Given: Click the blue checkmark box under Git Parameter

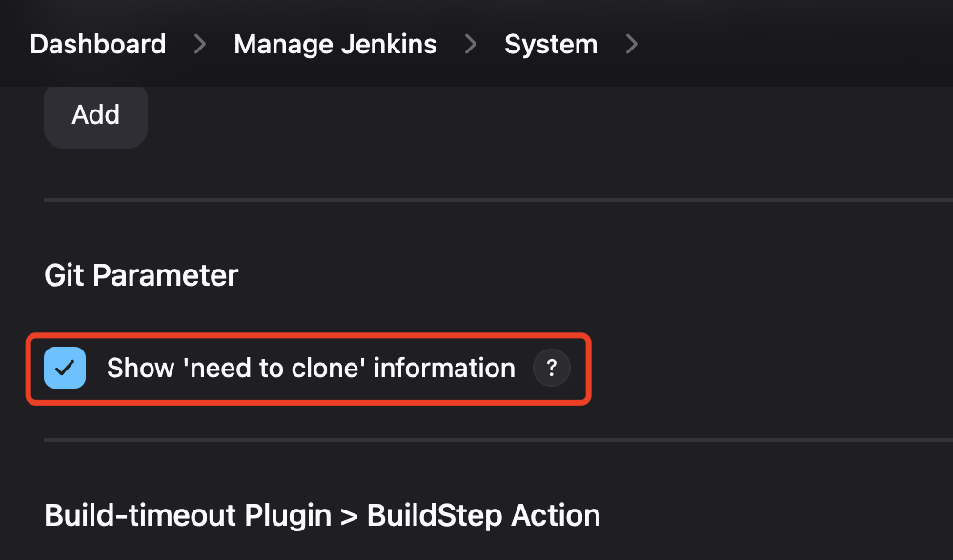Looking at the screenshot, I should click(x=65, y=368).
